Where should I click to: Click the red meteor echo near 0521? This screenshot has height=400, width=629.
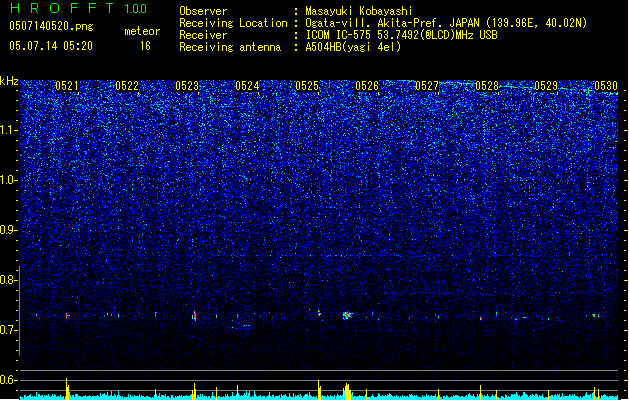coord(67,316)
